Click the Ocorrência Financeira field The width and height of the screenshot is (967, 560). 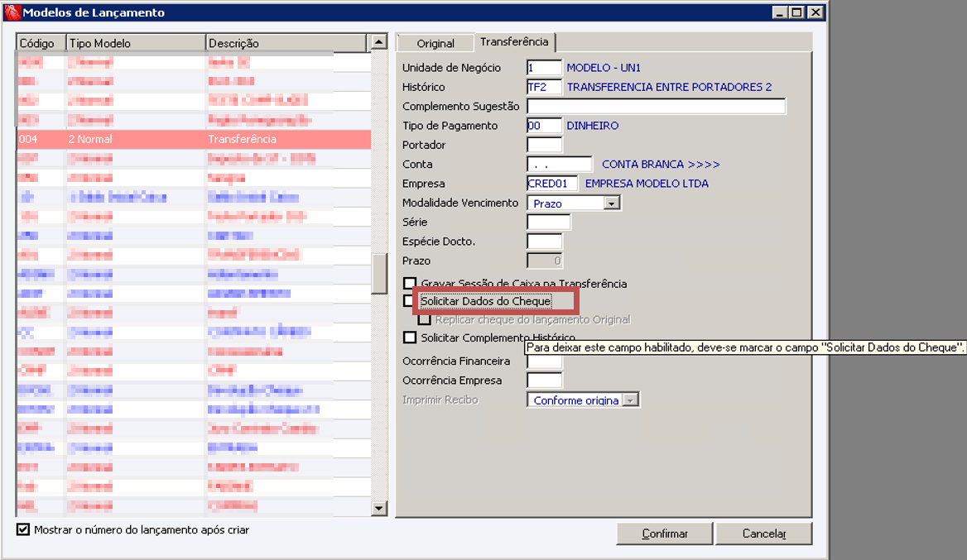[x=544, y=361]
